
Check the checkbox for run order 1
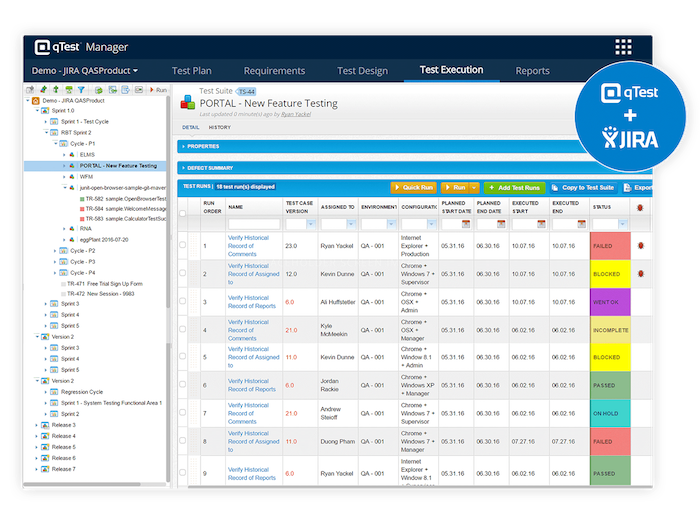[x=182, y=244]
